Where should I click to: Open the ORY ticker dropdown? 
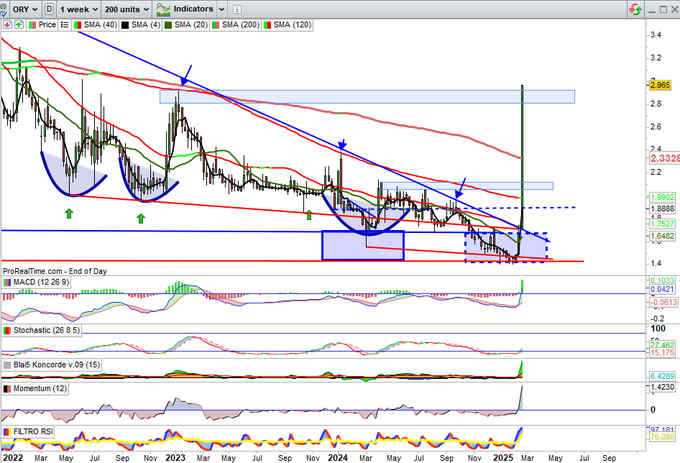point(25,9)
